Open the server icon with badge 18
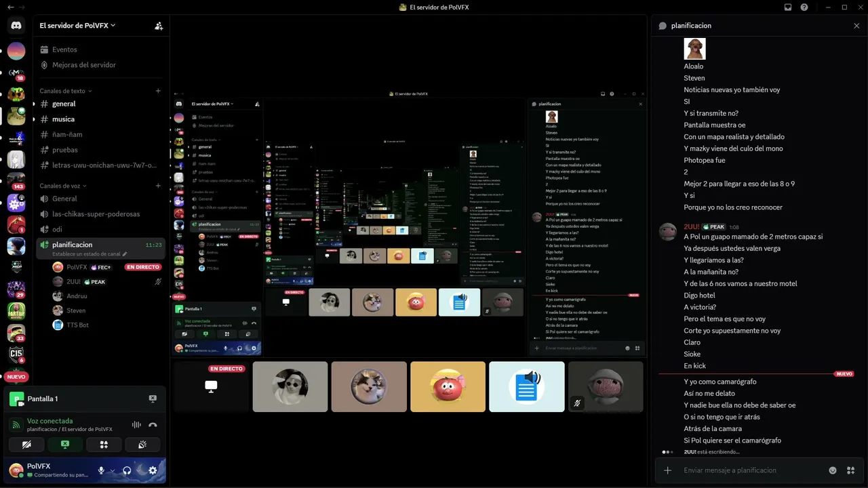The height and width of the screenshot is (488, 868). pos(16,73)
